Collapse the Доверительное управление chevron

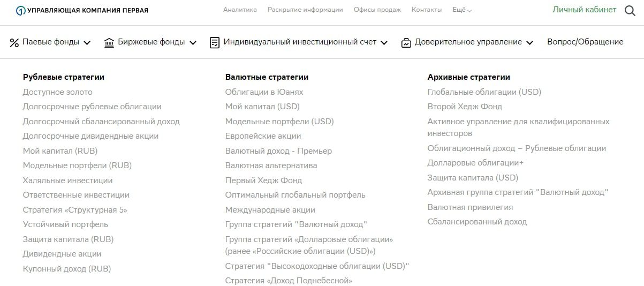(x=529, y=43)
